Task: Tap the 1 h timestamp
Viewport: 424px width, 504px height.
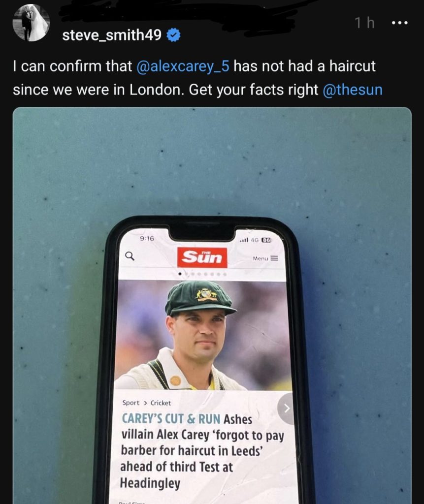Action: coord(365,23)
